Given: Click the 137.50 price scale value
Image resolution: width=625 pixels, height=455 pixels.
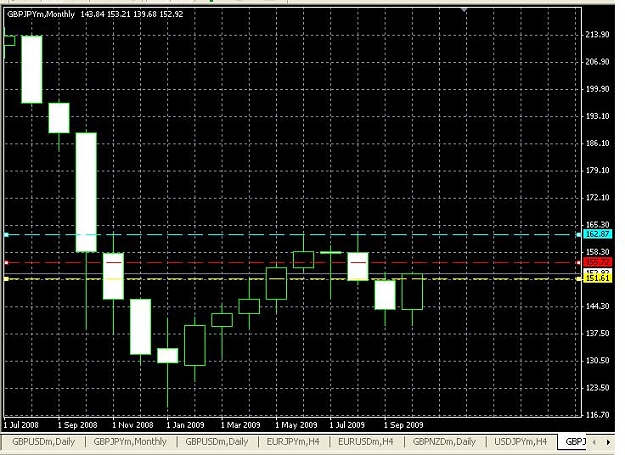Looking at the screenshot, I should tap(597, 333).
